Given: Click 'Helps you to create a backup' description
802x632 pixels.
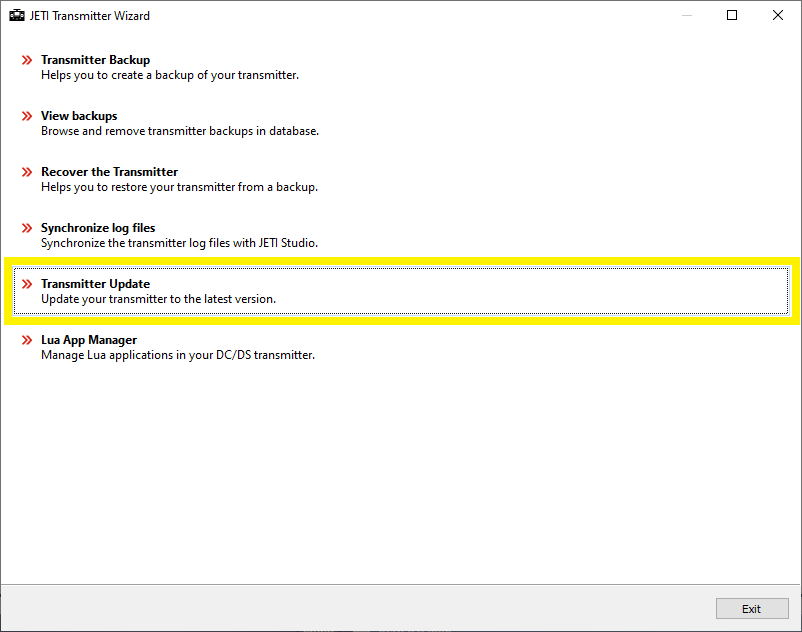Looking at the screenshot, I should (x=170, y=75).
